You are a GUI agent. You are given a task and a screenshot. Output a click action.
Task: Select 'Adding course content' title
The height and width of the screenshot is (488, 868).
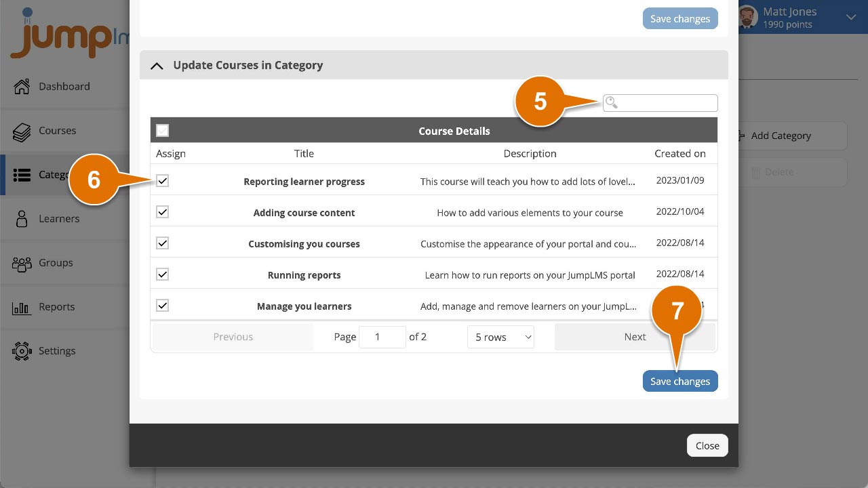(x=304, y=213)
